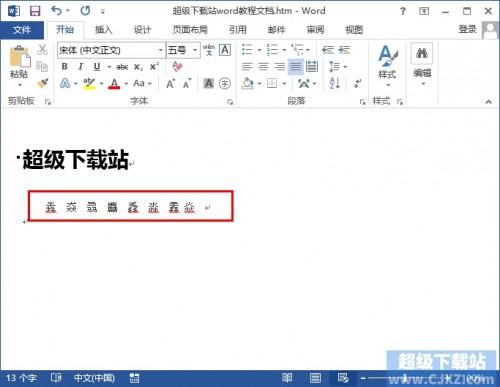Switch to the 页面布局 tab

(x=190, y=30)
